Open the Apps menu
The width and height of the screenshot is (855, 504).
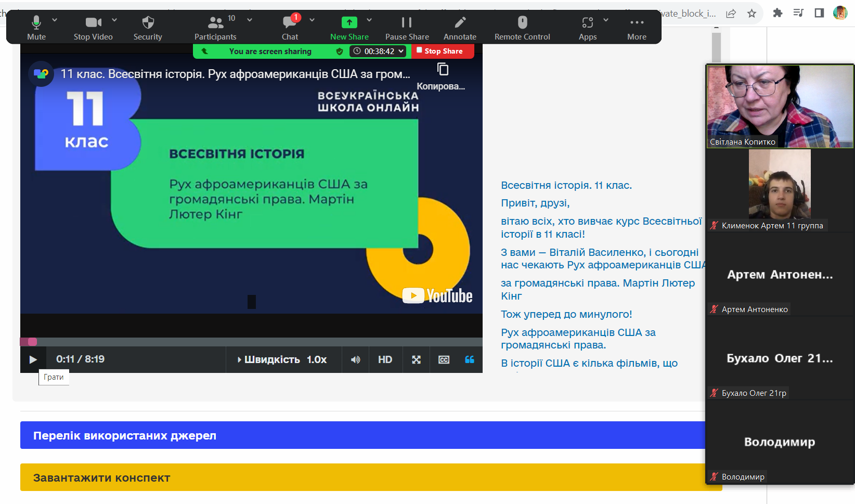click(x=588, y=27)
